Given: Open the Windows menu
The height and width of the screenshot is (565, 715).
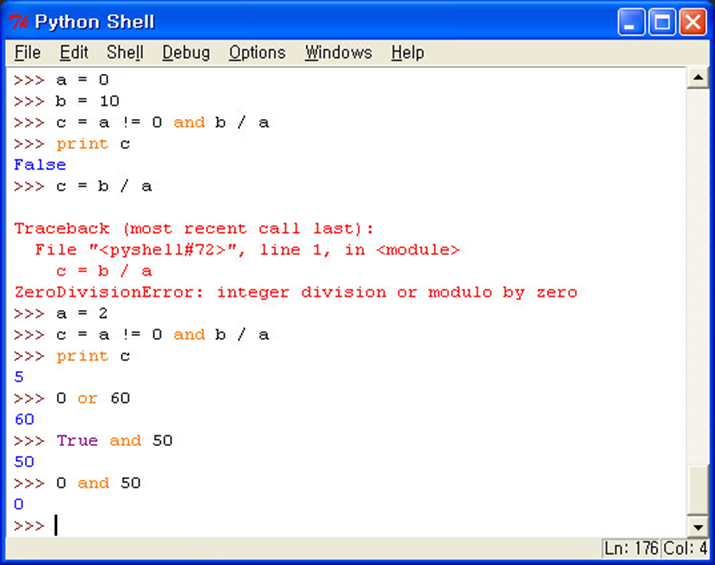Looking at the screenshot, I should point(338,53).
